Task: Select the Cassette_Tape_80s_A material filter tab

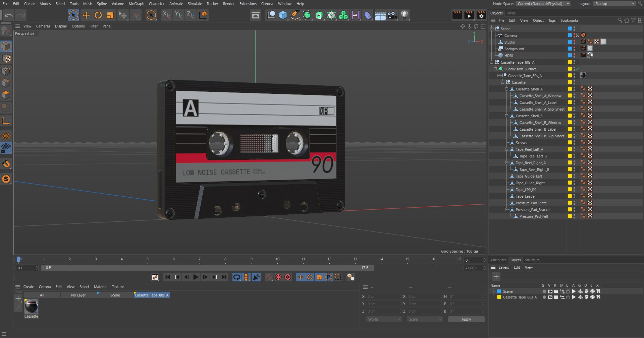Action: (x=152, y=295)
